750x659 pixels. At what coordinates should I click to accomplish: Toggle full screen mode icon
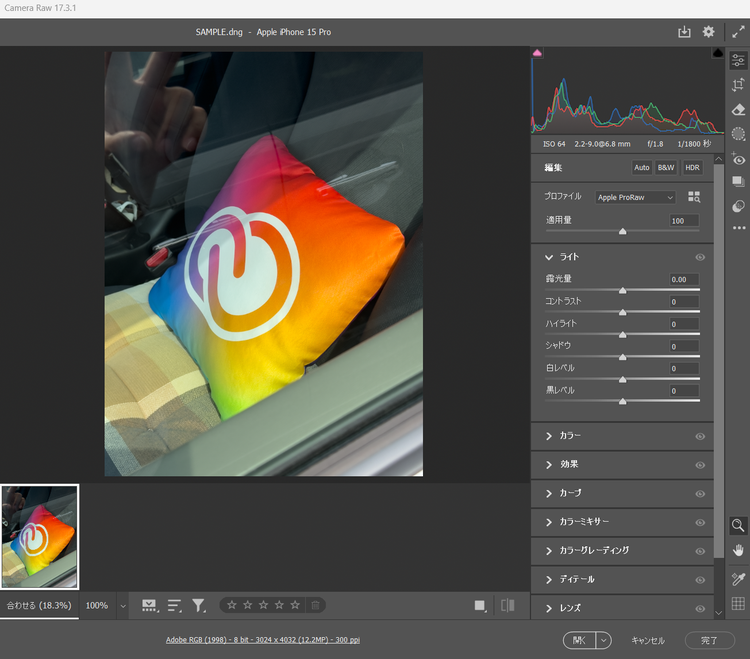pyautogui.click(x=738, y=32)
